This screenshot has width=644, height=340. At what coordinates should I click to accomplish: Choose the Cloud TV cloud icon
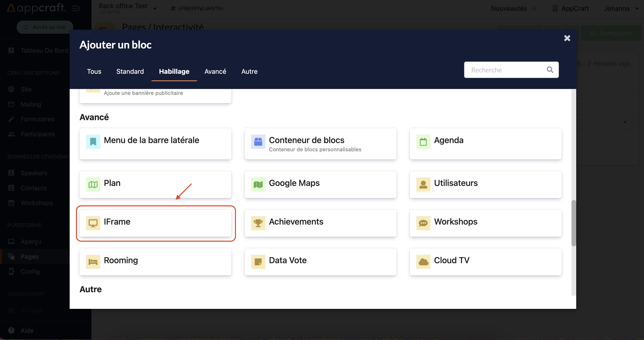pyautogui.click(x=423, y=261)
